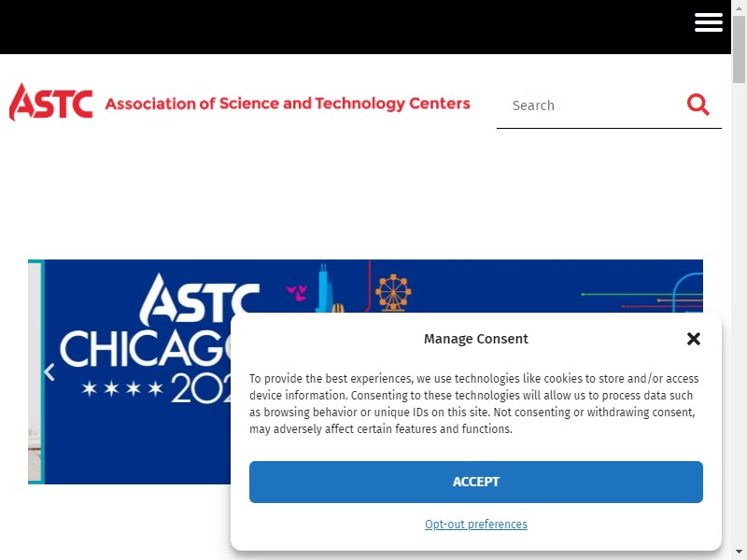Close the Manage Consent dialog

694,339
